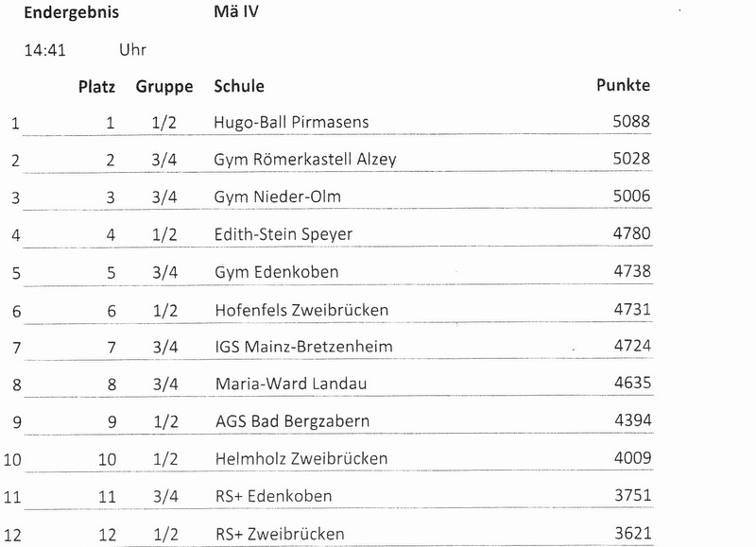Click AGS Bad Bergzabern entry

(293, 421)
